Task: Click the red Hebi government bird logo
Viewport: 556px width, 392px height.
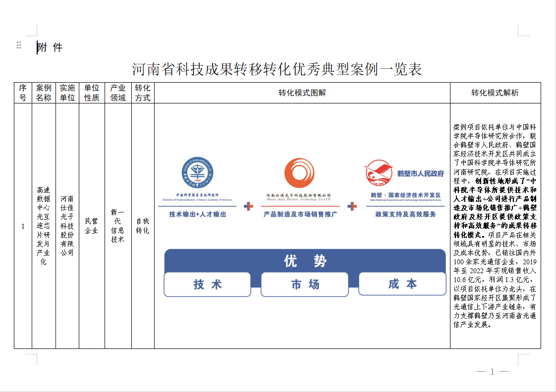Action: [x=379, y=172]
